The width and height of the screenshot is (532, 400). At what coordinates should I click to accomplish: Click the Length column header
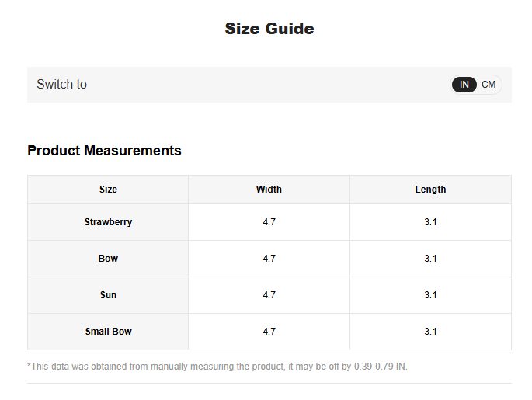(430, 190)
